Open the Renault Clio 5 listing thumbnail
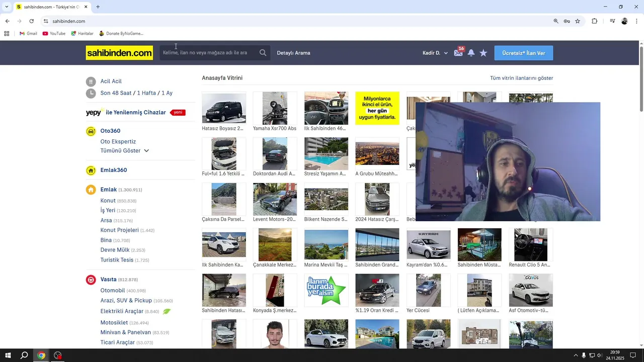644x362 pixels. point(531,245)
